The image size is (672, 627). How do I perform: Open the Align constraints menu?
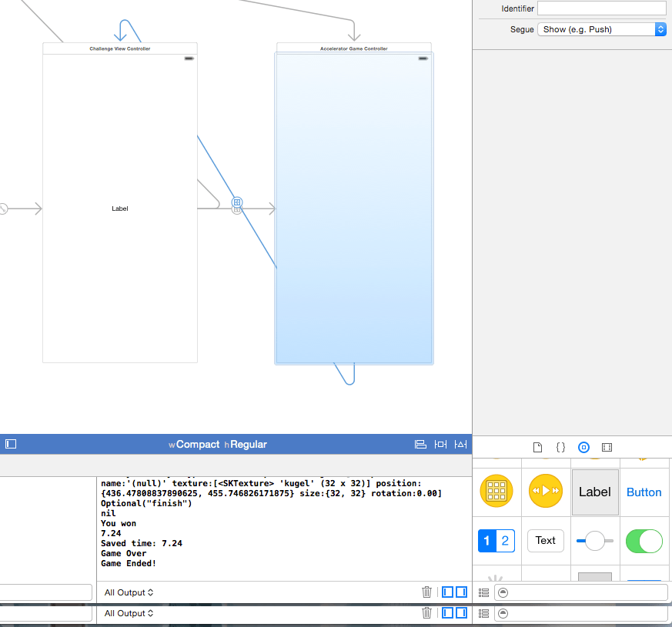420,444
